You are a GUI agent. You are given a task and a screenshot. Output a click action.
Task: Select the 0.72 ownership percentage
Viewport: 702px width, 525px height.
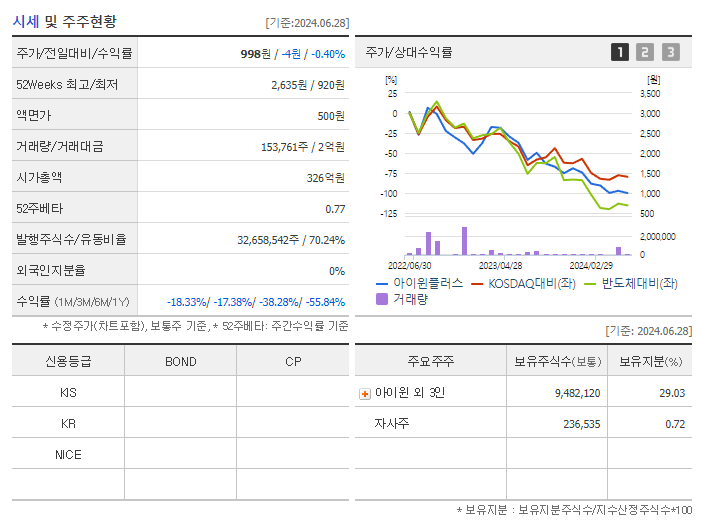click(x=675, y=424)
